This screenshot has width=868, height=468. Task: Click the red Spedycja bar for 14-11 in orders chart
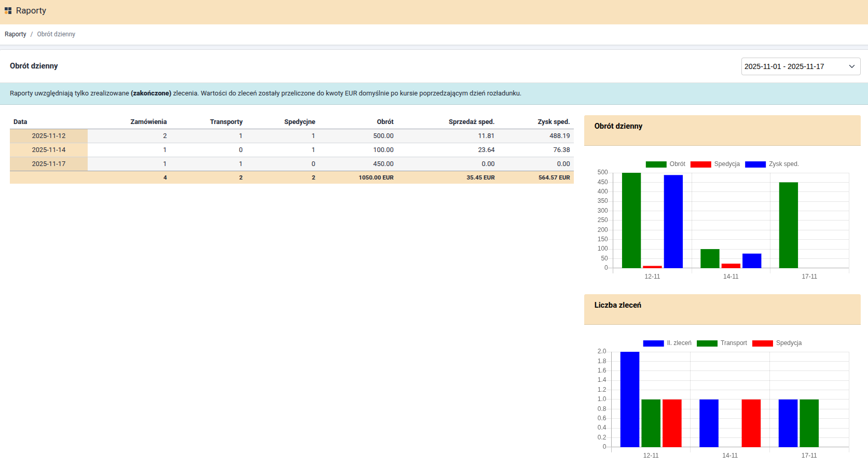(751, 423)
